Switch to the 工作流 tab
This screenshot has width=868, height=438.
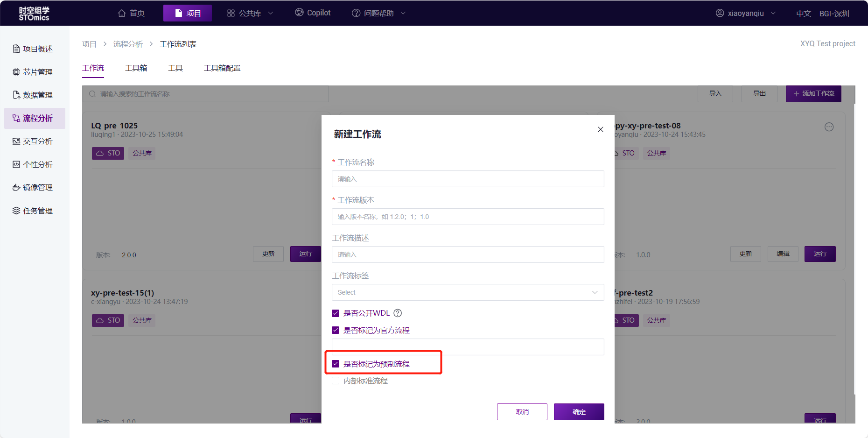pyautogui.click(x=93, y=68)
